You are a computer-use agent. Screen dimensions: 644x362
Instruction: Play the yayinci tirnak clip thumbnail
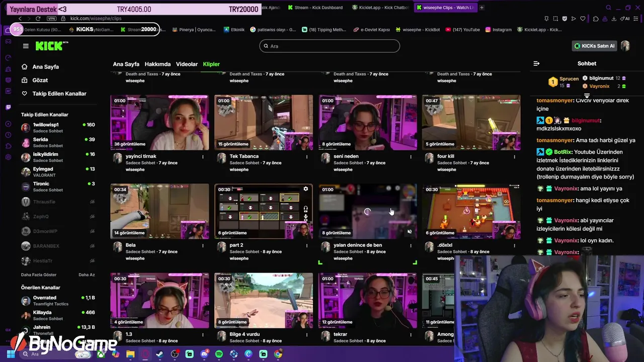click(159, 122)
